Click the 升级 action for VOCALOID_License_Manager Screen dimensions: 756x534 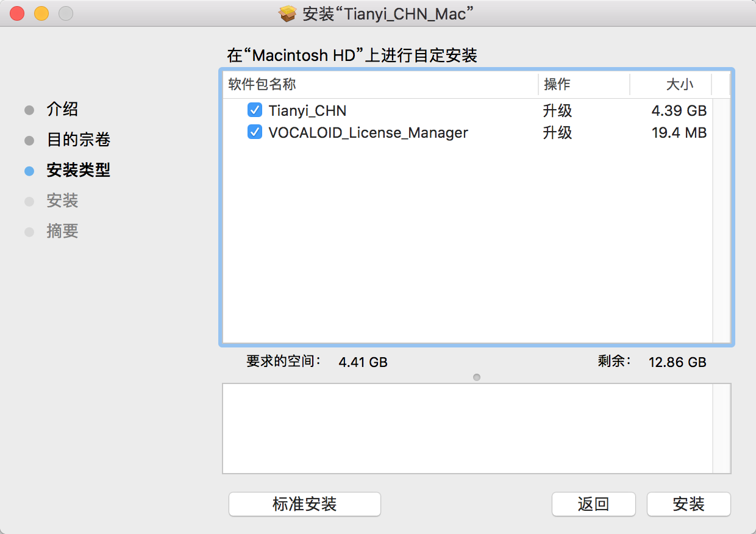tap(557, 133)
